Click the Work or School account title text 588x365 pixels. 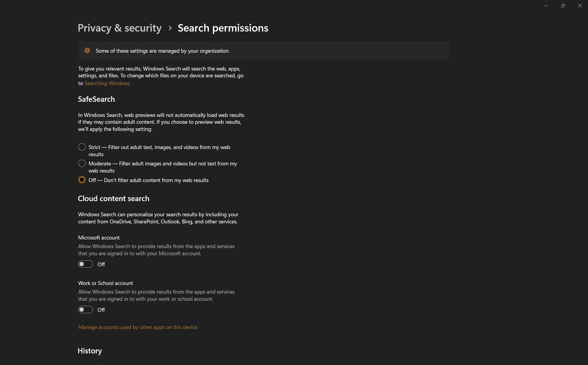(106, 283)
